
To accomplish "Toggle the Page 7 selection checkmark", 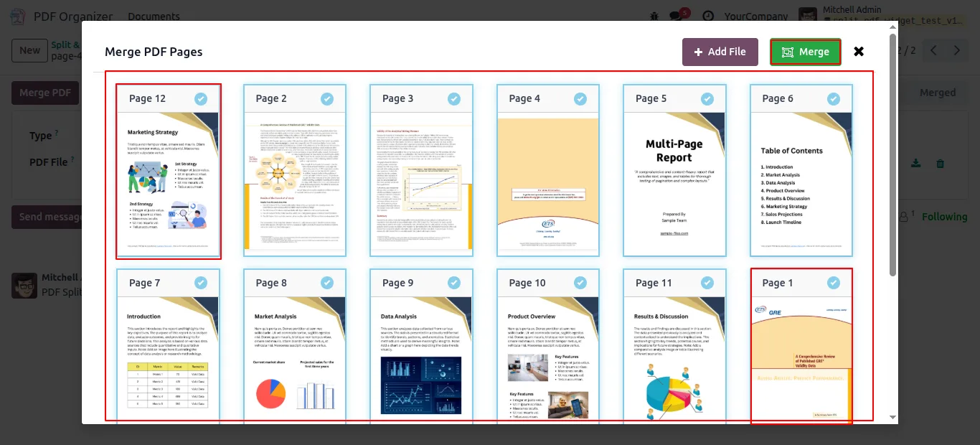I will [201, 284].
